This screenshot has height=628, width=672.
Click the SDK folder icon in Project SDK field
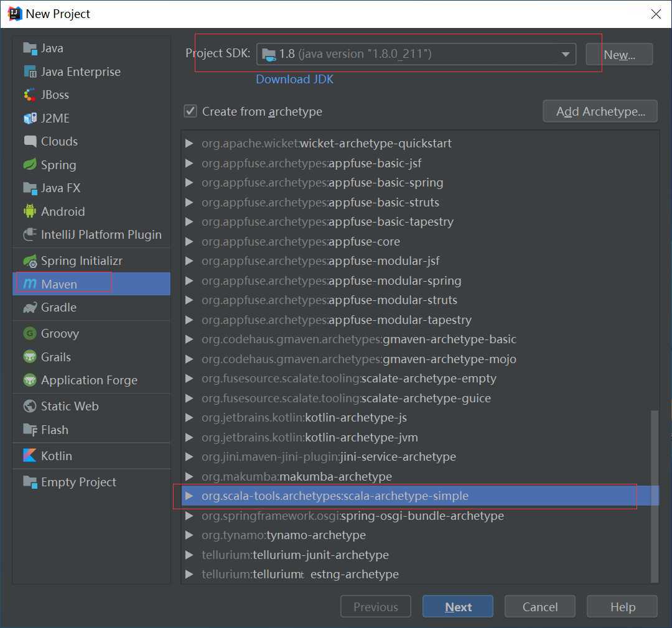click(x=269, y=54)
